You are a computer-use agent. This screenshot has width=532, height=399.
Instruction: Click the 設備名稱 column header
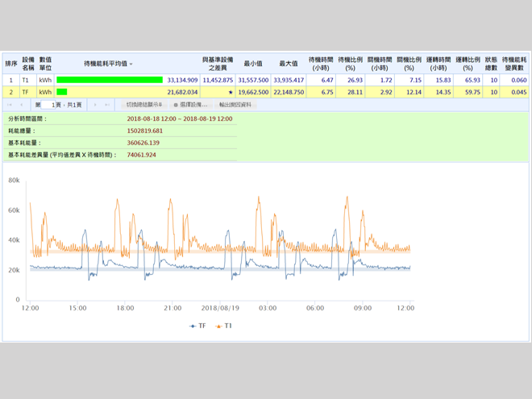click(x=28, y=64)
